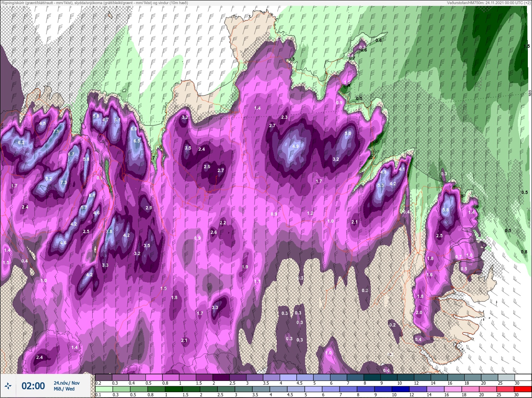Pick the lightest green swatch starting lower legend

104,389
